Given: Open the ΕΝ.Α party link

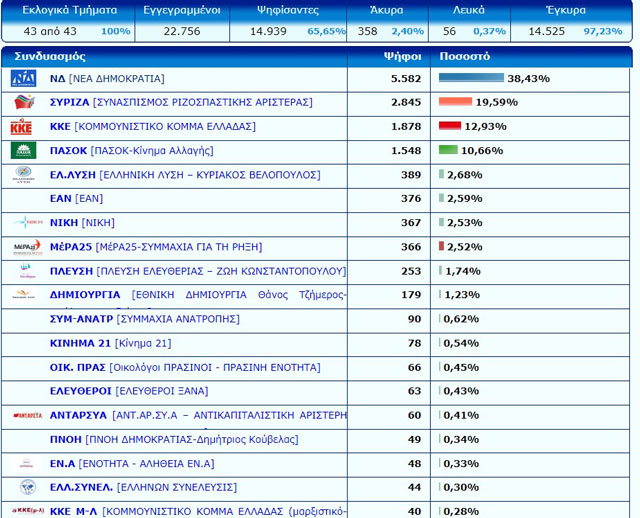Looking at the screenshot, I should point(132,464).
